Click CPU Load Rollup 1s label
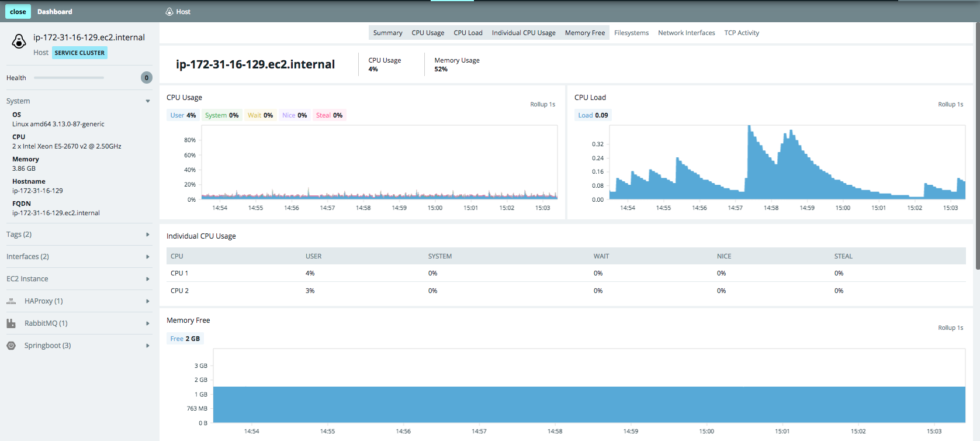The width and height of the screenshot is (980, 441). coord(950,105)
